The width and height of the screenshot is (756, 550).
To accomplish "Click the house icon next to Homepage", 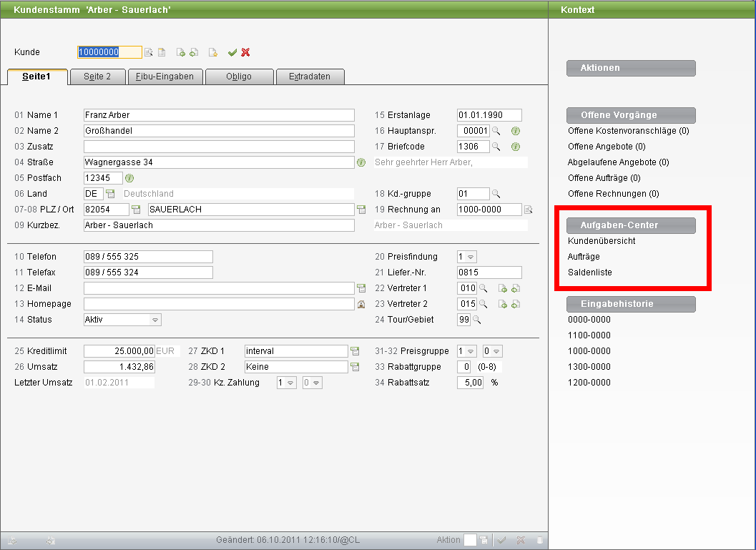I will (x=361, y=304).
